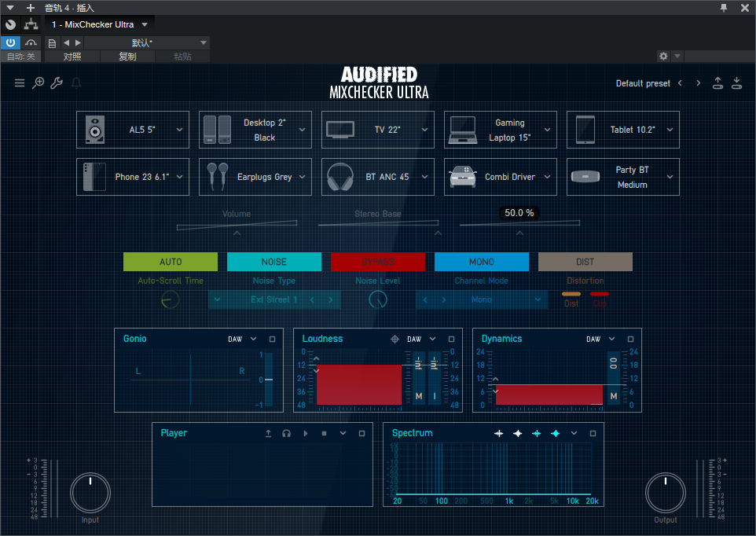Click the notification bell icon
The image size is (756, 536).
click(x=76, y=83)
